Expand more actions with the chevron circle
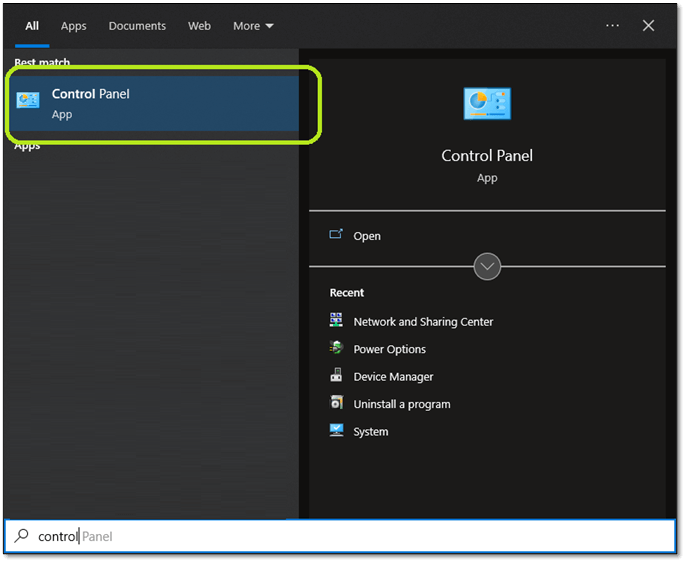 (487, 266)
